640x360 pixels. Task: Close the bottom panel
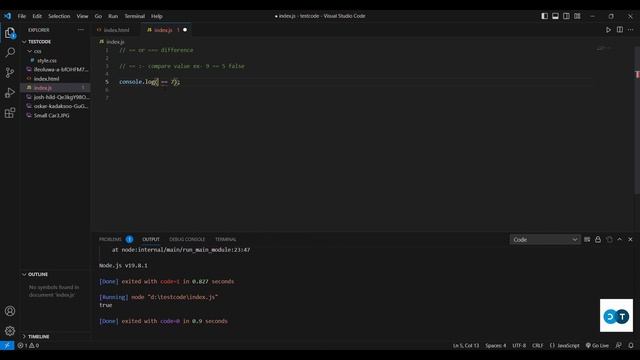630,240
